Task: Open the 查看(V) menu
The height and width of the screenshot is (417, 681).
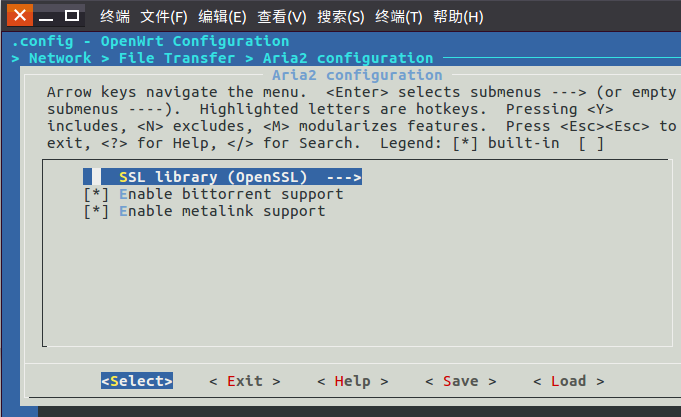Action: 282,17
